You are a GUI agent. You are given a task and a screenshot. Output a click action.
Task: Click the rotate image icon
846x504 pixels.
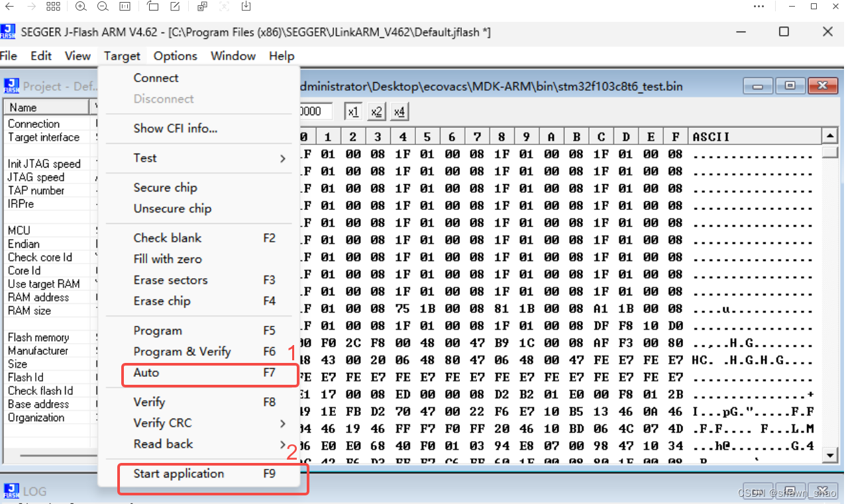pos(153,7)
